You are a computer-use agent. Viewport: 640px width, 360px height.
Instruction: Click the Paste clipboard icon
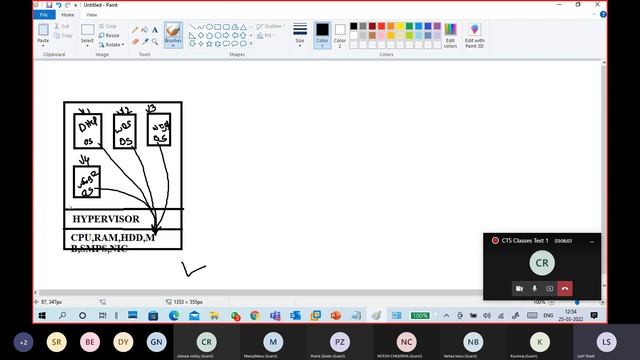click(43, 30)
